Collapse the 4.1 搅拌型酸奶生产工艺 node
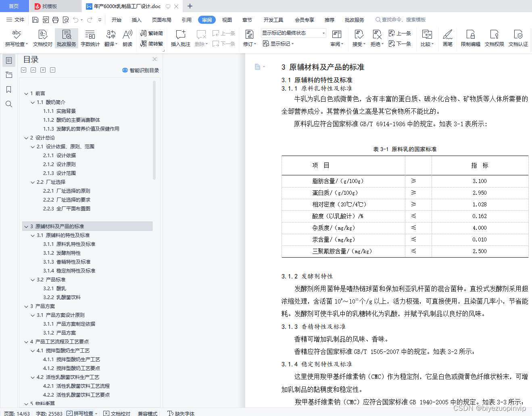 [x=33, y=351]
